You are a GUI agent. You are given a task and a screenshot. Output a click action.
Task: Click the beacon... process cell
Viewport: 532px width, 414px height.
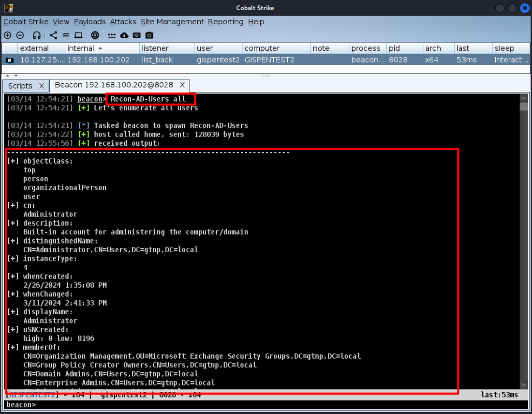click(x=368, y=60)
